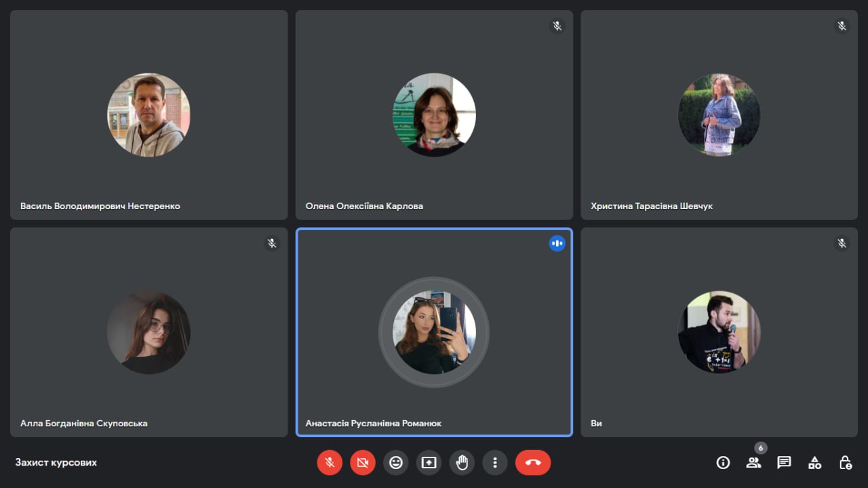Open the emoji reactions button
Screen dimensions: 868x488
pos(396,463)
